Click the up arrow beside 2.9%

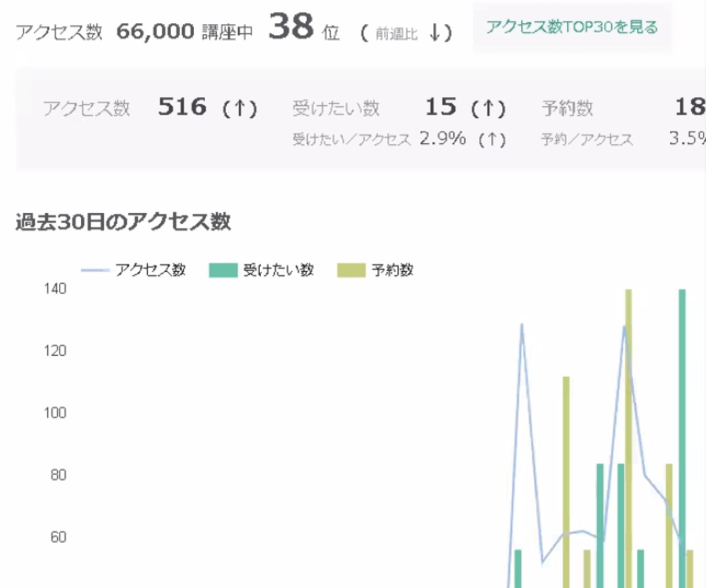point(492,139)
